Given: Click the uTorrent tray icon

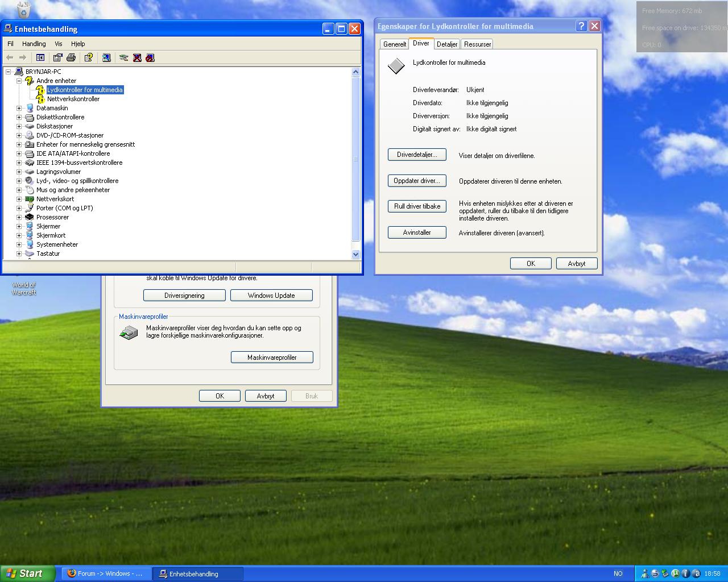Looking at the screenshot, I should click(x=675, y=573).
